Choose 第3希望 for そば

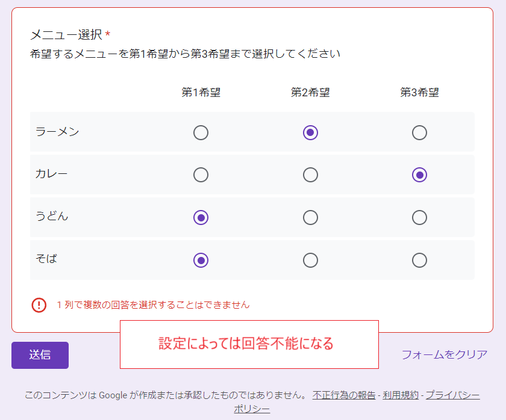tap(420, 260)
